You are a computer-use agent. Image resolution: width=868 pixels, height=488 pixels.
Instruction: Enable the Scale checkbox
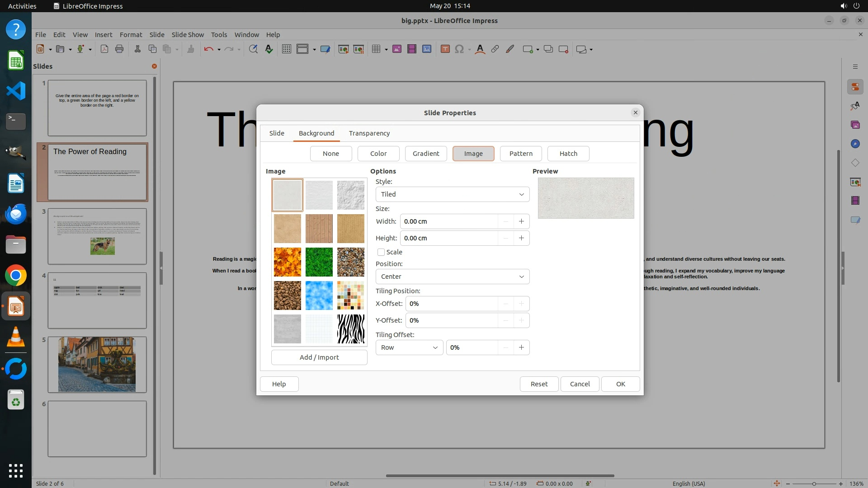pyautogui.click(x=381, y=252)
